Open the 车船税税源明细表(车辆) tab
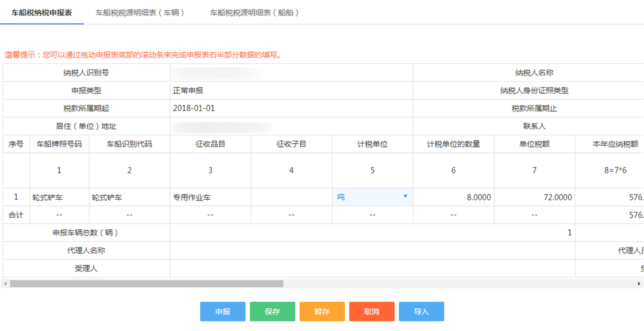 point(140,13)
